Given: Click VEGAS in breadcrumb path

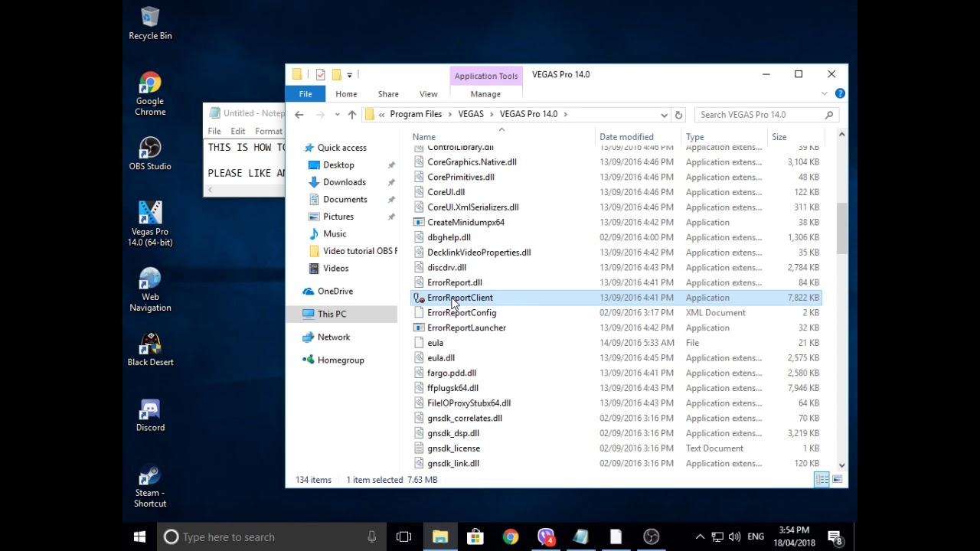Looking at the screenshot, I should pos(471,115).
